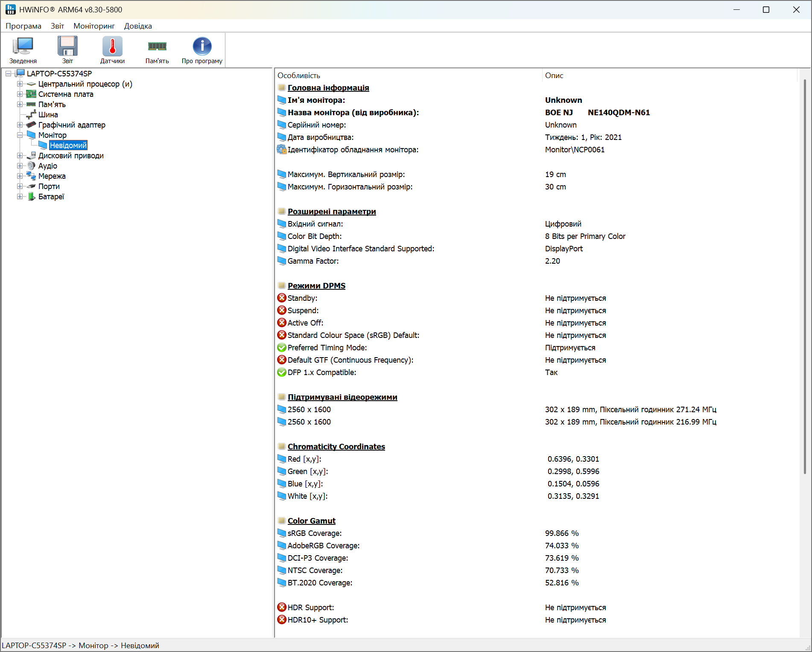The width and height of the screenshot is (812, 652).
Task: Click the DisplayPort interface value
Action: pyautogui.click(x=564, y=249)
